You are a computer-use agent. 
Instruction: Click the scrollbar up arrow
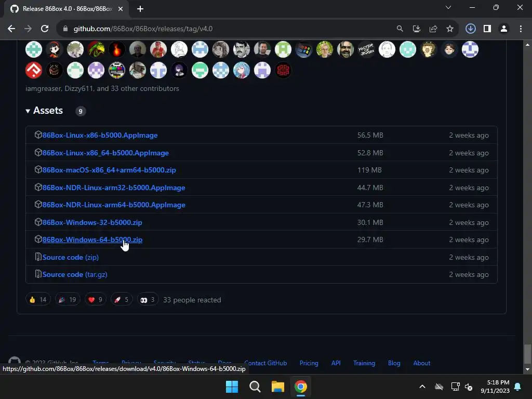[x=527, y=45]
